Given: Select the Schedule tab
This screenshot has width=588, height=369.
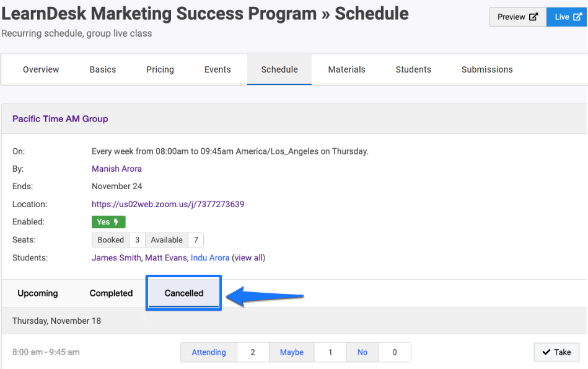Looking at the screenshot, I should [x=279, y=69].
